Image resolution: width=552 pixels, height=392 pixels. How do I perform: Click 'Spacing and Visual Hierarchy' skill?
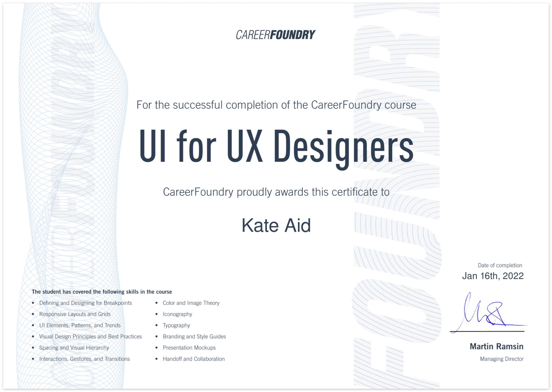click(x=74, y=348)
